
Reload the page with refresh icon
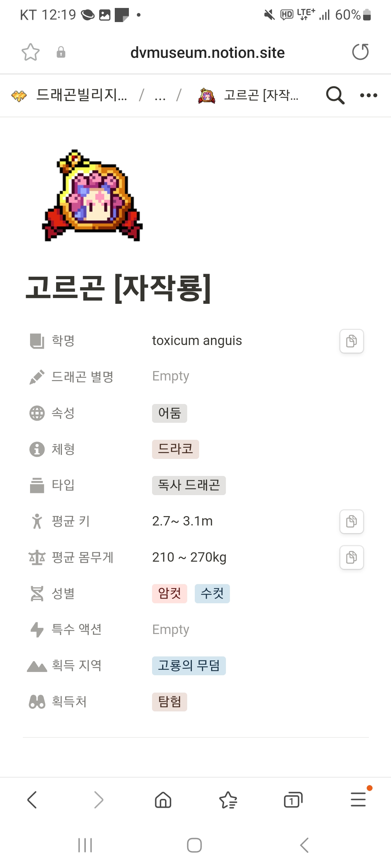pyautogui.click(x=360, y=52)
